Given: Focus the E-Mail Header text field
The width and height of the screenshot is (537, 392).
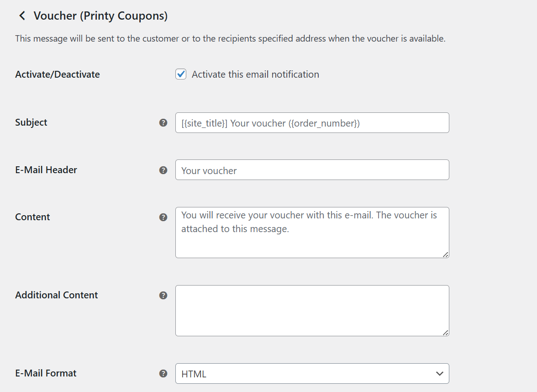Looking at the screenshot, I should click(312, 170).
